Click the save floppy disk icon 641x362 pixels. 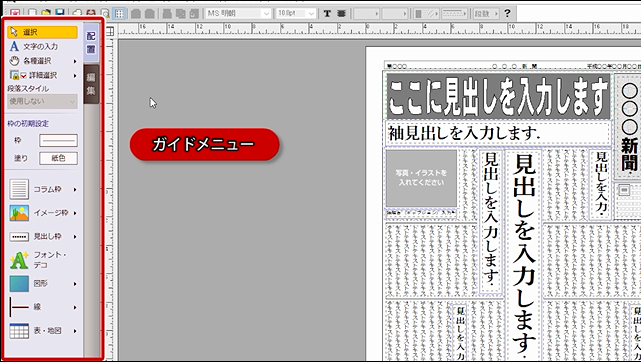[x=60, y=13]
